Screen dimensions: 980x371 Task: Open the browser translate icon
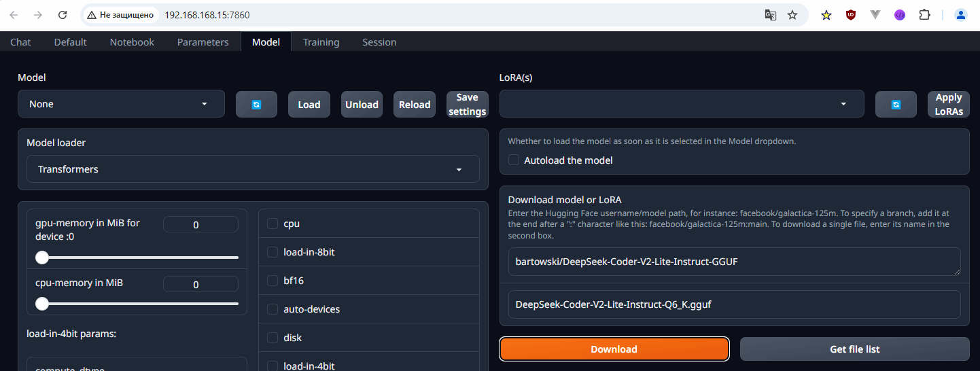pos(770,14)
